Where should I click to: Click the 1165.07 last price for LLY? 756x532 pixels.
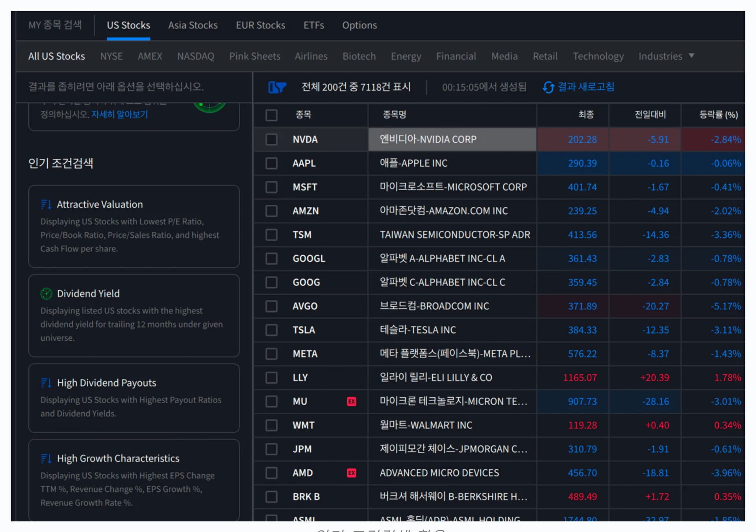pyautogui.click(x=580, y=378)
